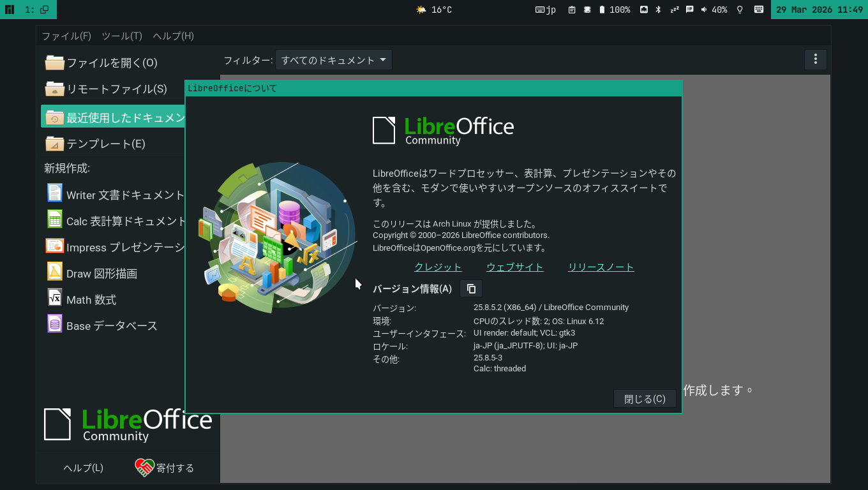Click the ヘルプ(L) button at bottom-left
Screen dimensions: 868x490
(84, 468)
